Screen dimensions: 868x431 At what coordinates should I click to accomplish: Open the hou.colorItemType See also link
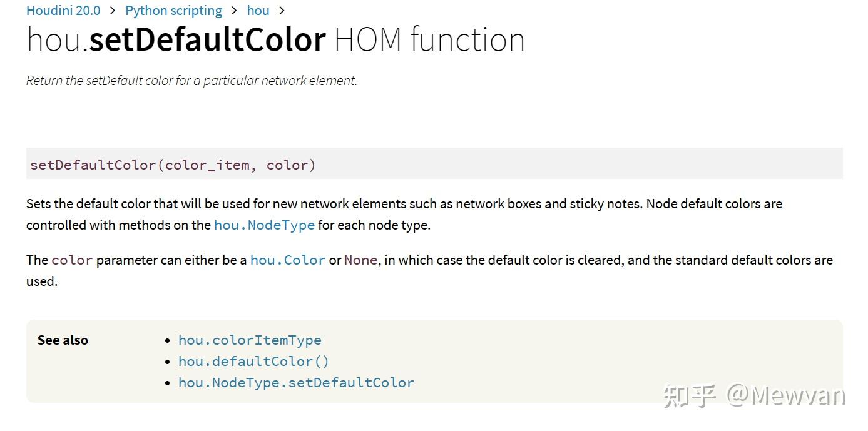tap(250, 340)
